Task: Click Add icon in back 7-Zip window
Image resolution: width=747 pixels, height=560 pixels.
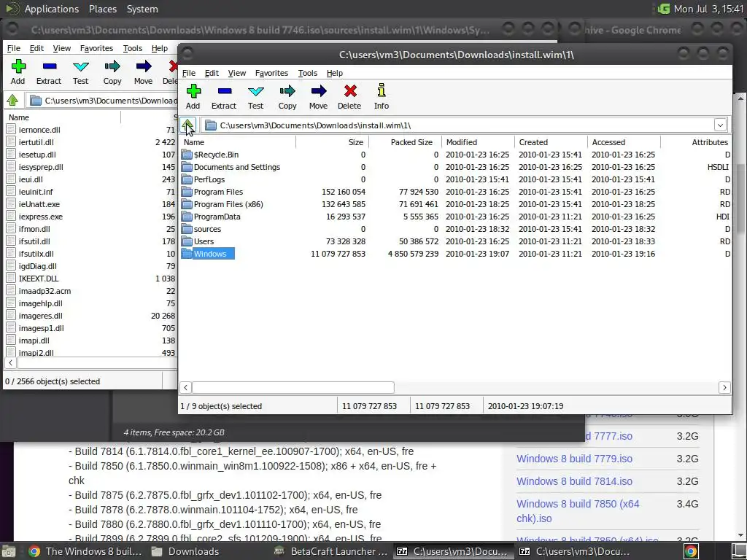Action: [x=18, y=66]
